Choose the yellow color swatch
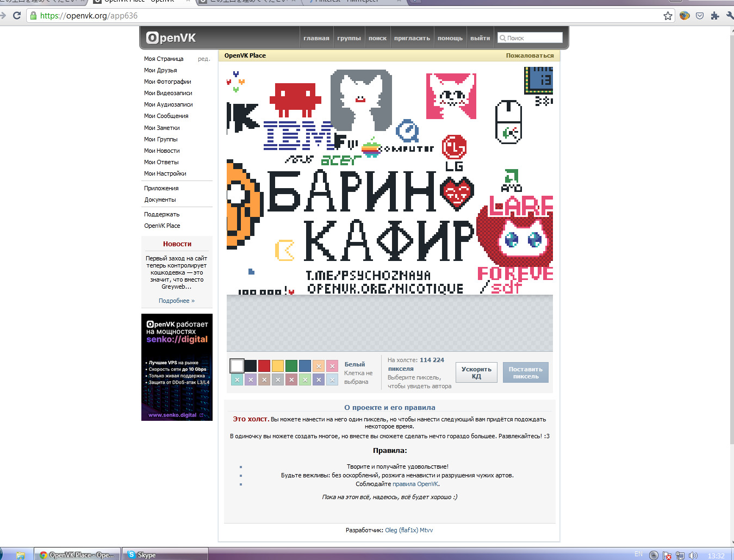The width and height of the screenshot is (734, 560). tap(278, 366)
